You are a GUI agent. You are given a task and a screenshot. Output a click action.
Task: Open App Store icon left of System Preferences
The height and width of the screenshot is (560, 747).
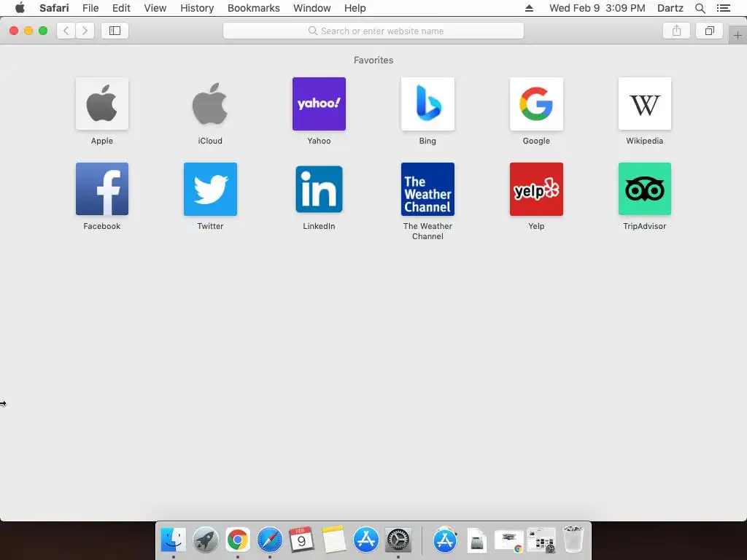point(366,540)
